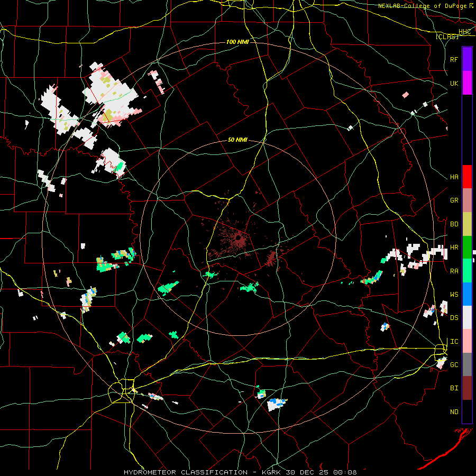
Task: Click the red HA color swatch
Action: (467, 177)
